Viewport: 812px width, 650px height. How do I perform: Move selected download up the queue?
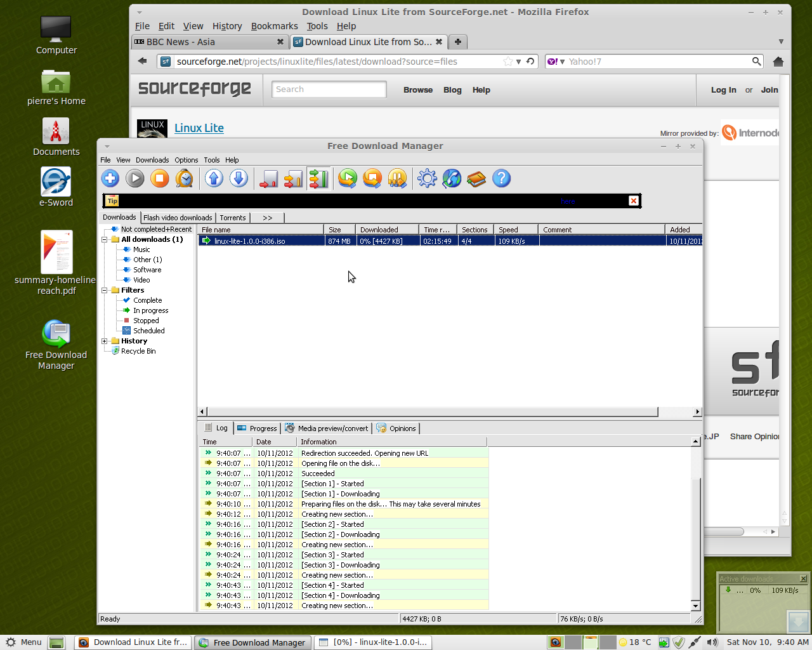pos(214,178)
